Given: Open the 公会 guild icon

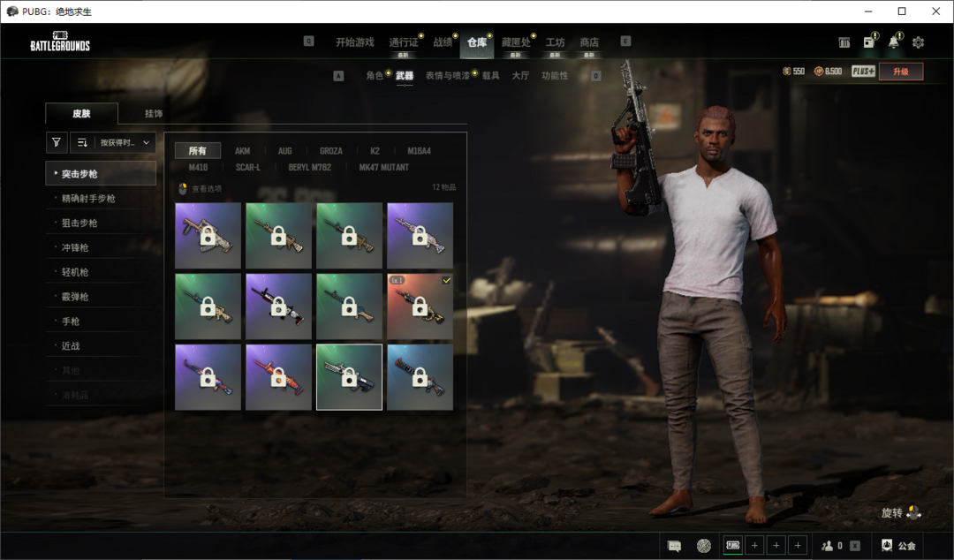Looking at the screenshot, I should pyautogui.click(x=898, y=546).
